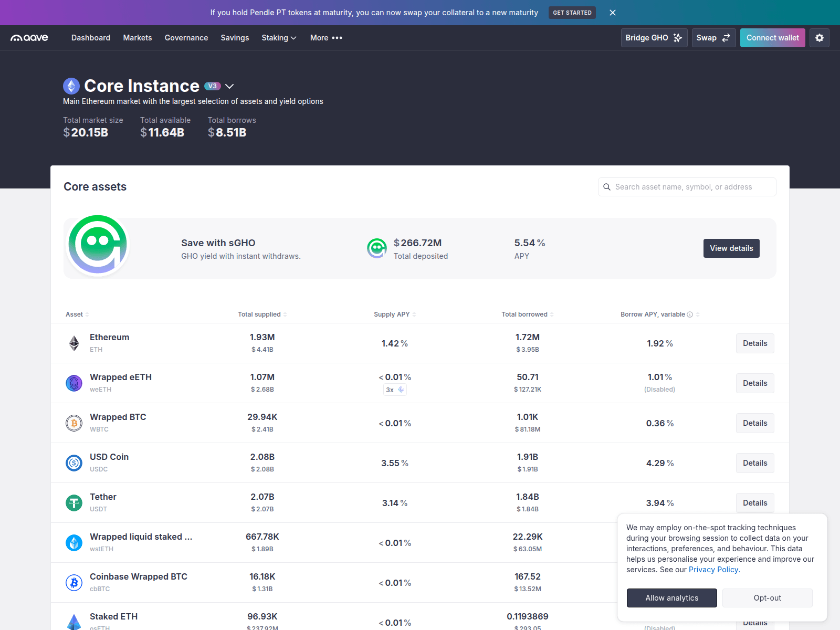
Task: Focus the asset search field
Action: point(687,187)
